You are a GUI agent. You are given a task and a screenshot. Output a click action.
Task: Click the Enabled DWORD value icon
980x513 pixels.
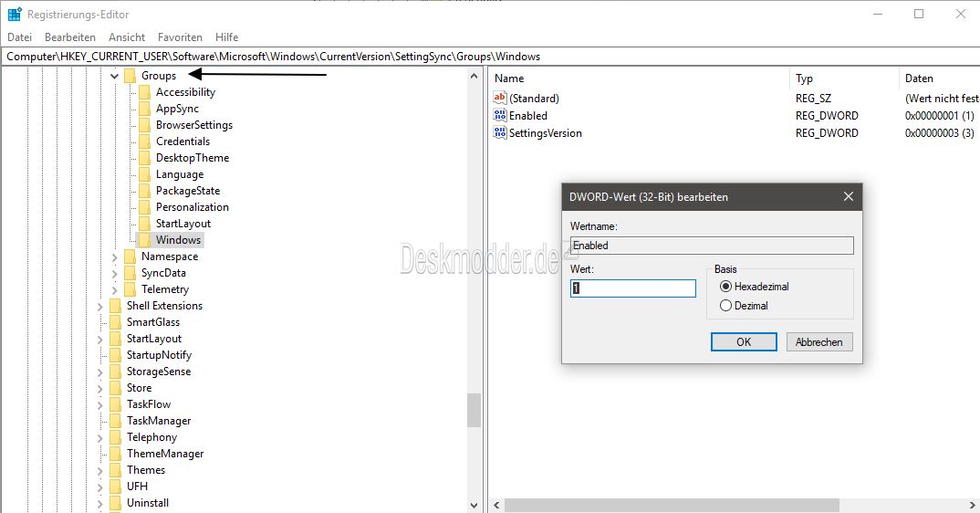[x=499, y=116]
